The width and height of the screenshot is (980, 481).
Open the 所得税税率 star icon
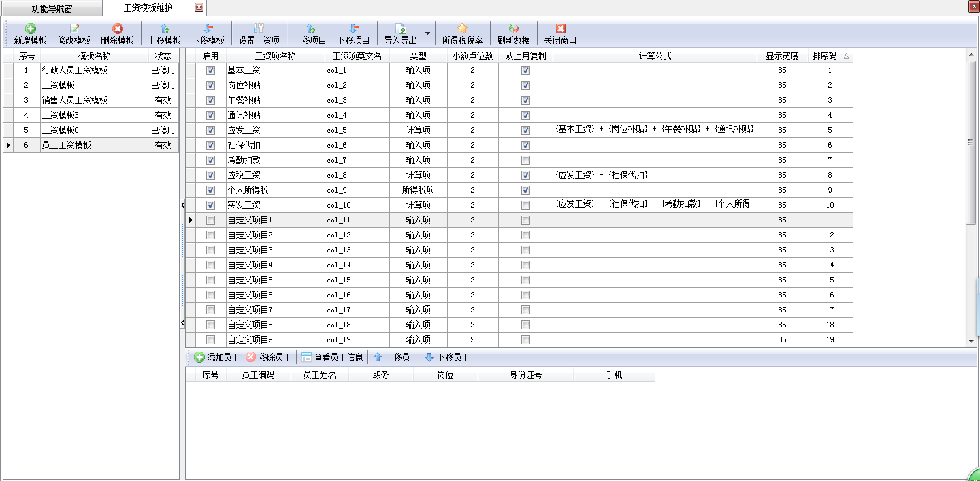point(463,29)
